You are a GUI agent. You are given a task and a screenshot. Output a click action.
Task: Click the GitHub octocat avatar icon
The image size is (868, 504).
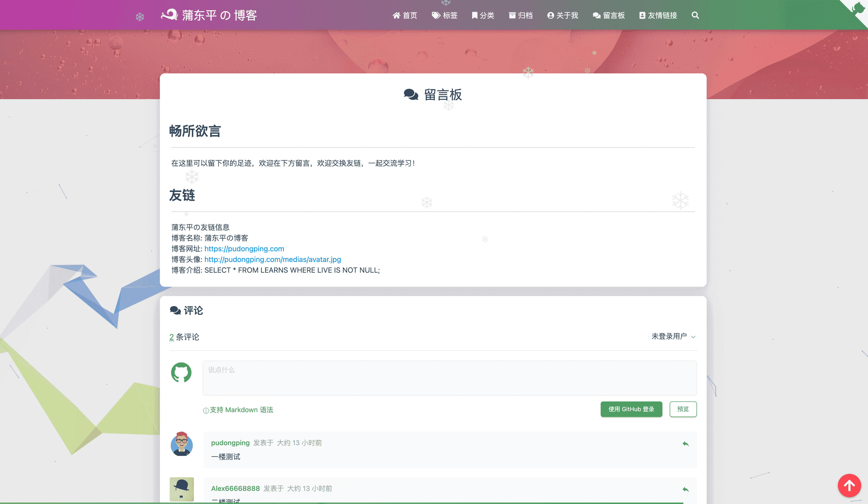181,372
